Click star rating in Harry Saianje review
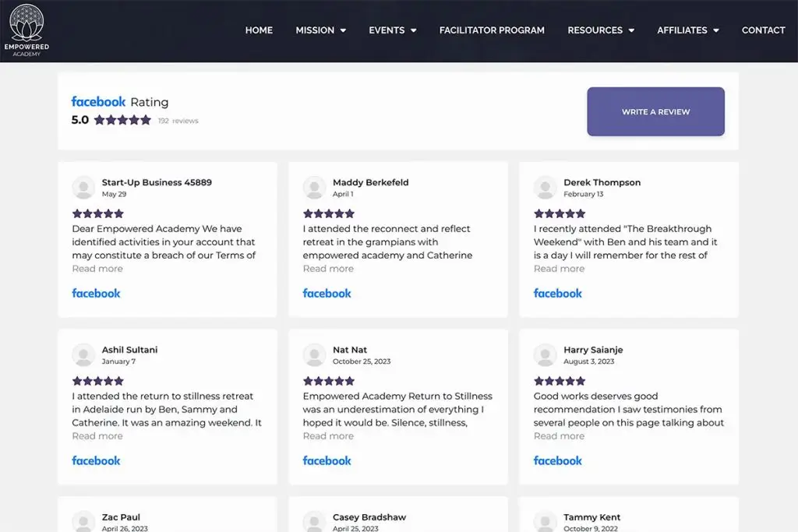Image resolution: width=798 pixels, height=532 pixels. click(x=560, y=381)
